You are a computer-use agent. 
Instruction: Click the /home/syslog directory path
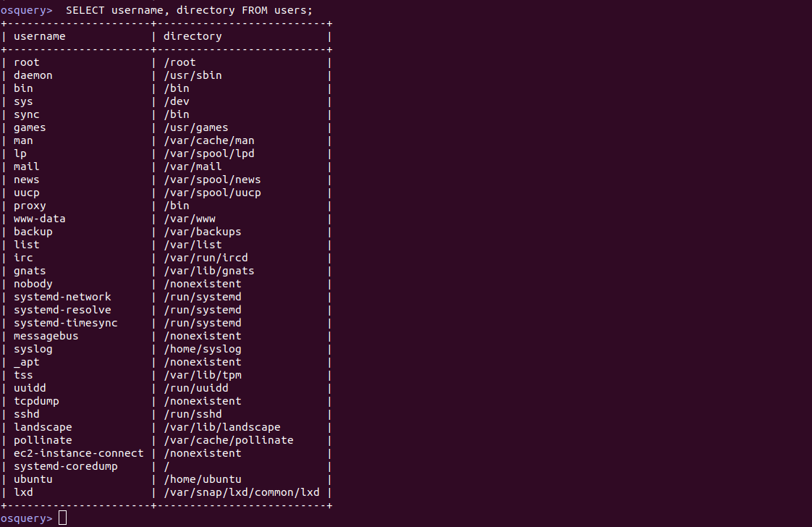click(203, 349)
